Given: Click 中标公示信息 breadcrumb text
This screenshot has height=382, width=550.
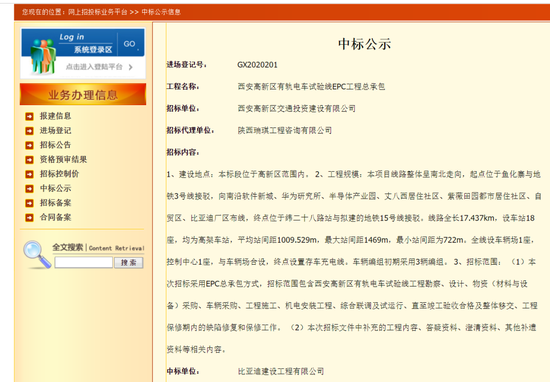Looking at the screenshot, I should pyautogui.click(x=161, y=12).
